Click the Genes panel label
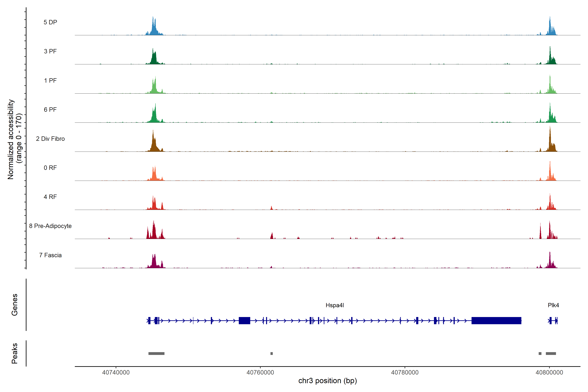The image size is (588, 392). pyautogui.click(x=15, y=305)
